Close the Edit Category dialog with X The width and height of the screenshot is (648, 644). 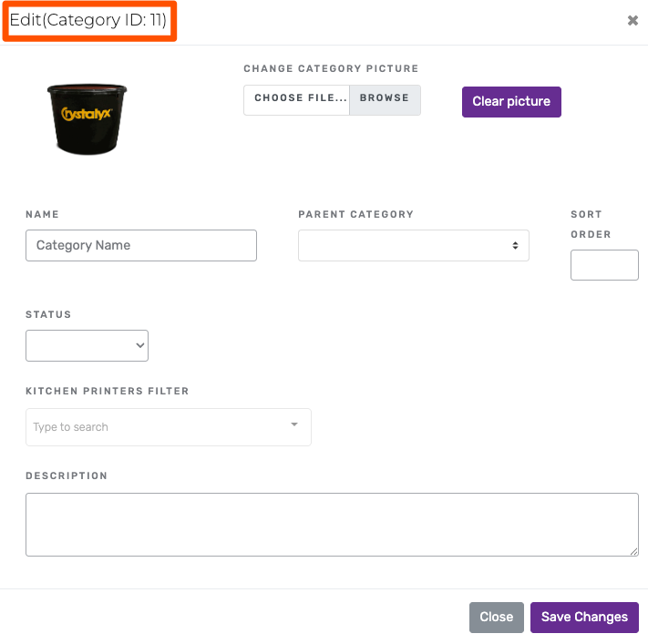(x=633, y=20)
